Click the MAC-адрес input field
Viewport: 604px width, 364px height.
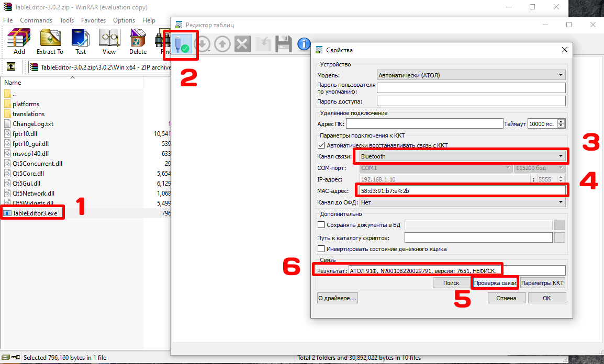tap(461, 191)
